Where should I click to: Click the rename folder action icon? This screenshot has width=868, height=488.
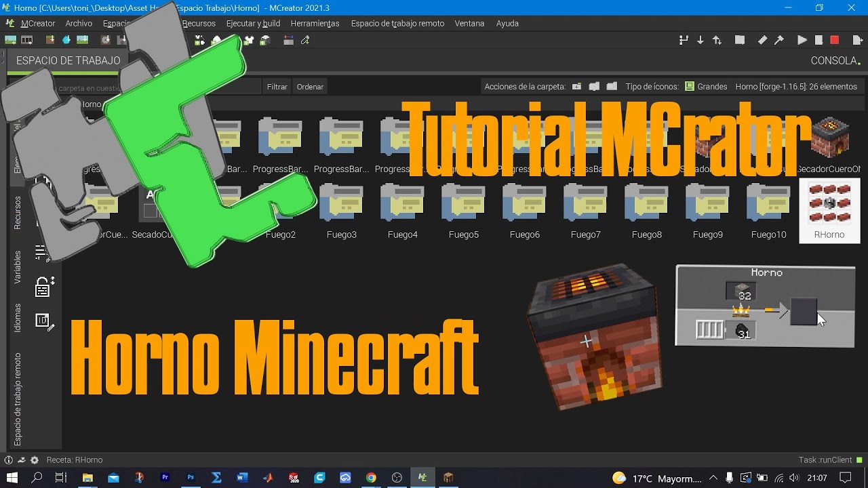tap(594, 87)
